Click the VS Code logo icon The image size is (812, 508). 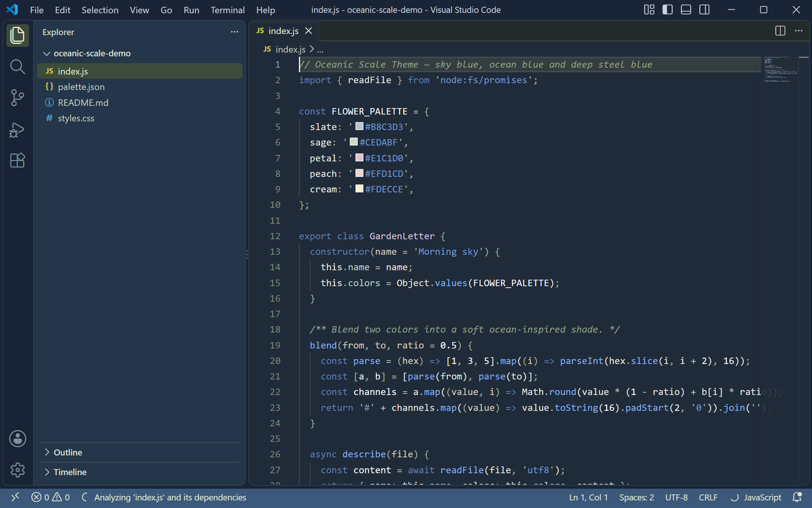[x=12, y=10]
